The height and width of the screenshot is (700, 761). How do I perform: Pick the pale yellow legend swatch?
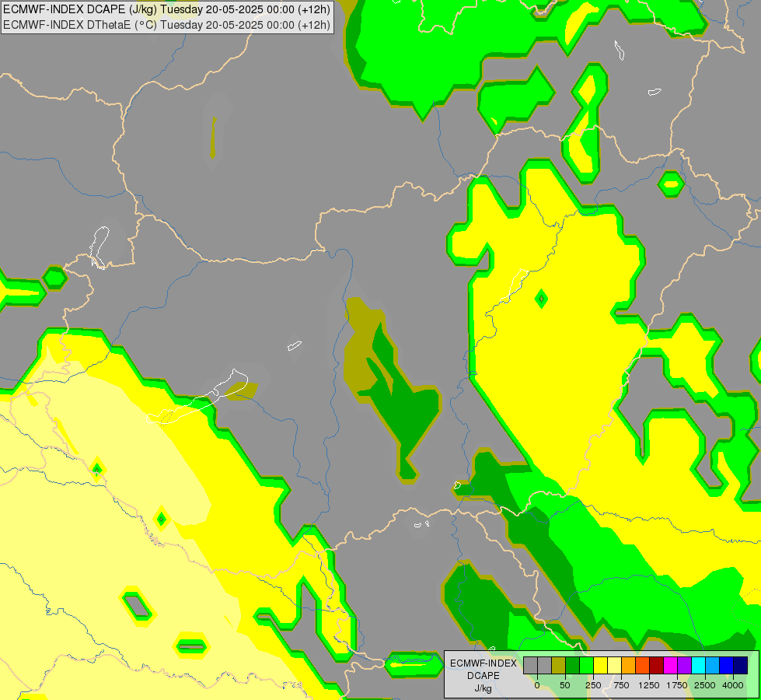tap(614, 665)
